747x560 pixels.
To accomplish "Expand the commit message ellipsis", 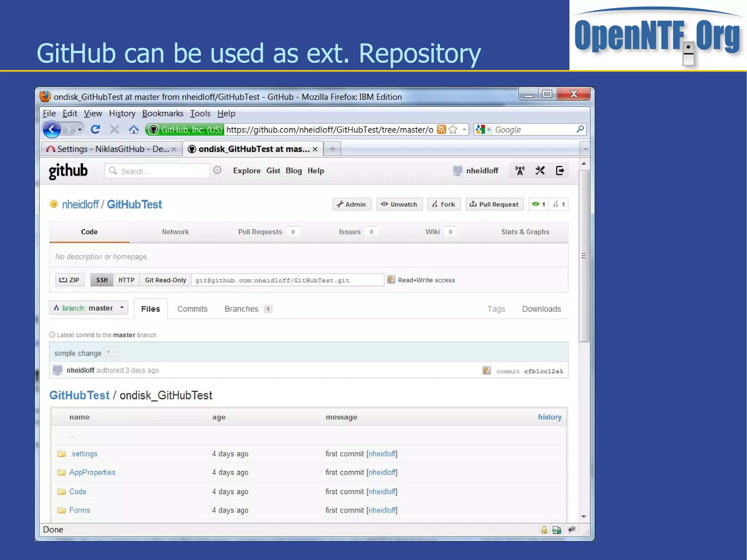I will coord(112,352).
